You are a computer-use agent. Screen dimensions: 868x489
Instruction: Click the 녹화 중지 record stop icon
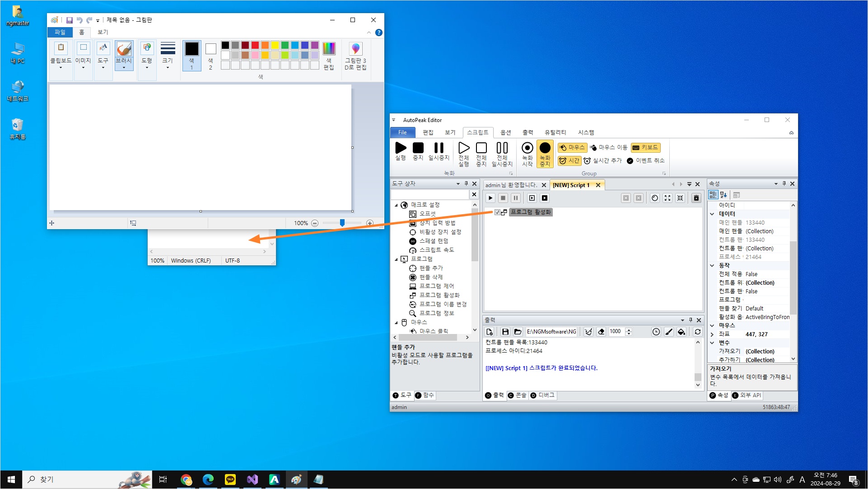[x=545, y=148]
